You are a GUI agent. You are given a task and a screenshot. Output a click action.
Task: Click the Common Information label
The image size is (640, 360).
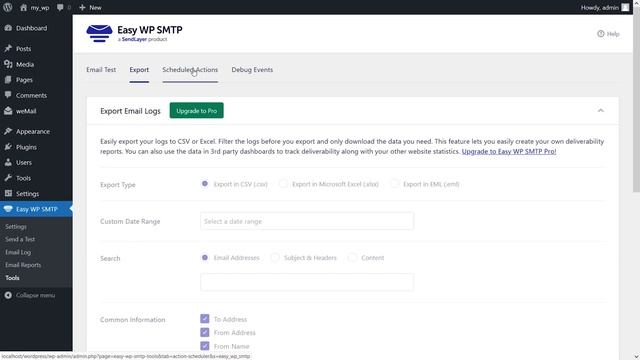[x=133, y=320]
